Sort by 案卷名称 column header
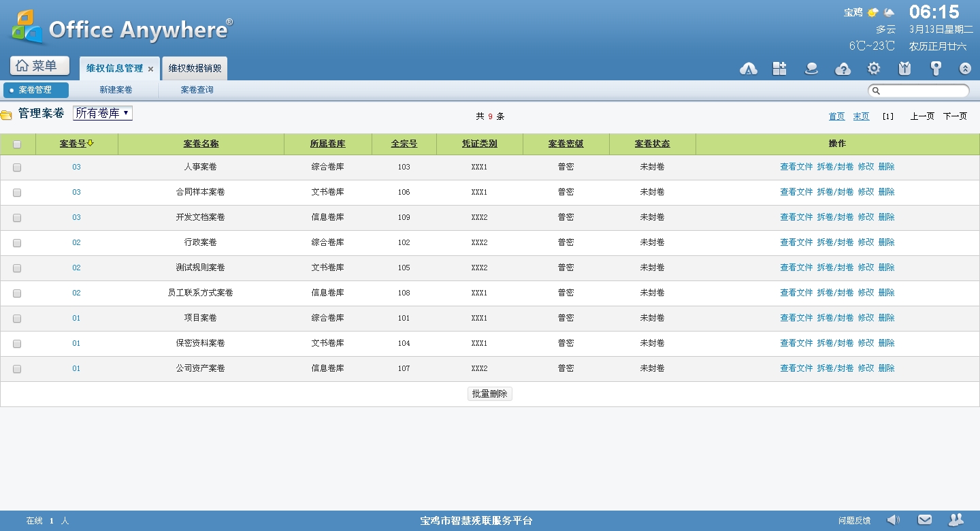Viewport: 980px width, 531px height. 201,144
